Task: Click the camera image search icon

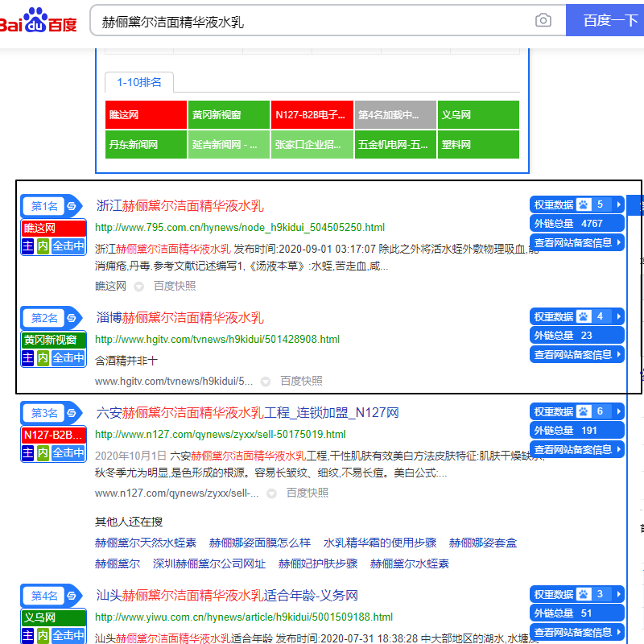Action: click(543, 20)
